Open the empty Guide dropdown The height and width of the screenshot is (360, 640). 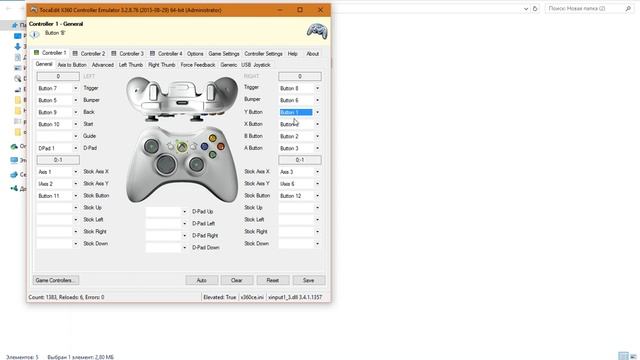click(x=58, y=136)
